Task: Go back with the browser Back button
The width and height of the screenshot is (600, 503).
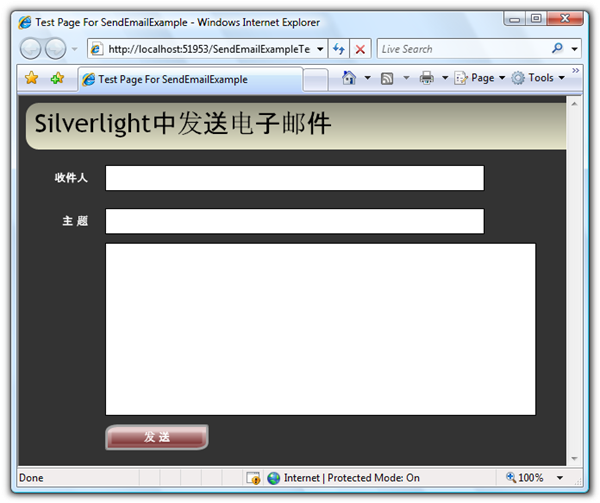Action: point(30,49)
